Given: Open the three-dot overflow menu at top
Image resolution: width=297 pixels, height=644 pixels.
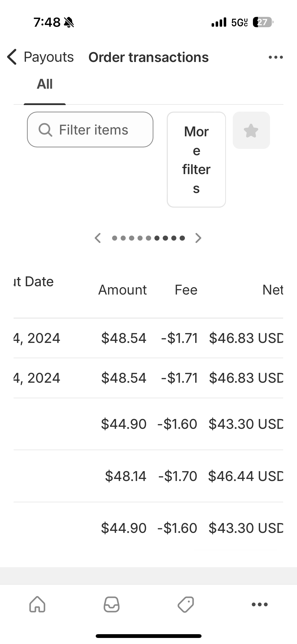Looking at the screenshot, I should pos(276,57).
